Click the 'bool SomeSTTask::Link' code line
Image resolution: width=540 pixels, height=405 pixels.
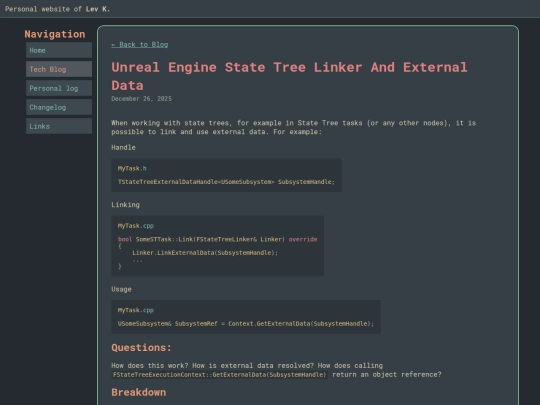[217, 239]
